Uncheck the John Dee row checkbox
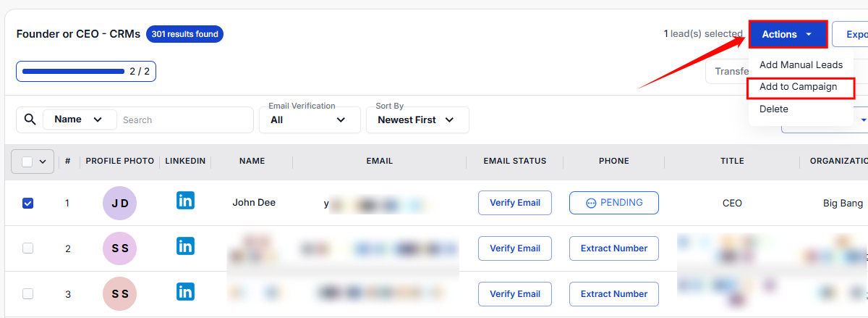The width and height of the screenshot is (868, 318). click(27, 204)
